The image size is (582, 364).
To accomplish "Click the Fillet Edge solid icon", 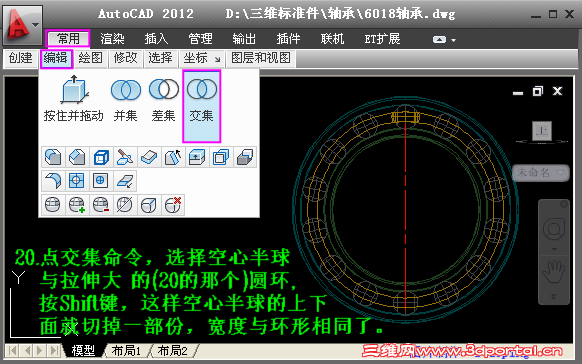I will coord(53,157).
